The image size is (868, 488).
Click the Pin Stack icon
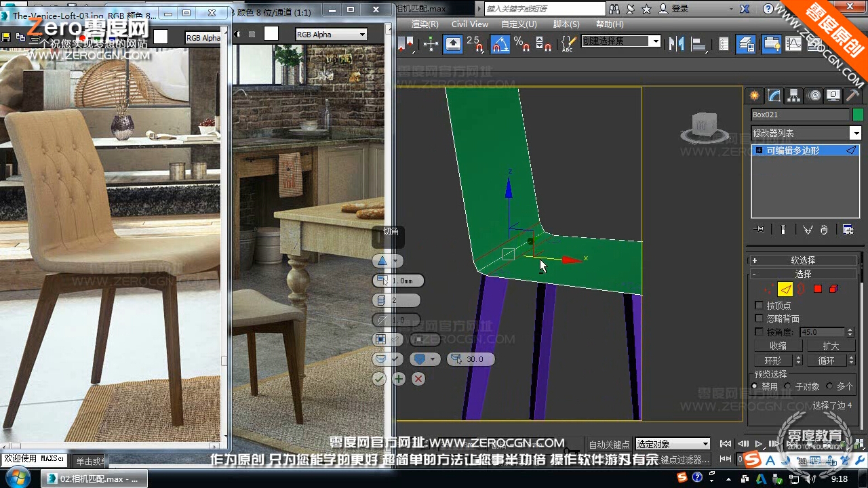coord(759,230)
